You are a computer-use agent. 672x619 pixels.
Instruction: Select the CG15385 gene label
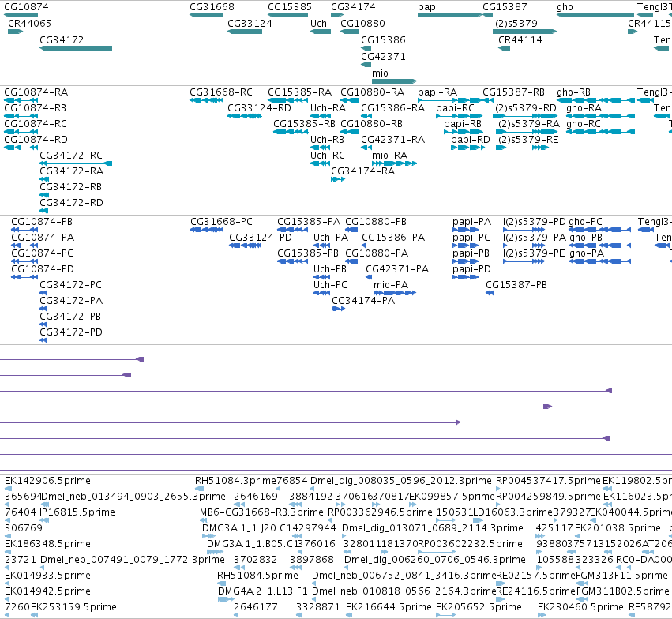[290, 7]
